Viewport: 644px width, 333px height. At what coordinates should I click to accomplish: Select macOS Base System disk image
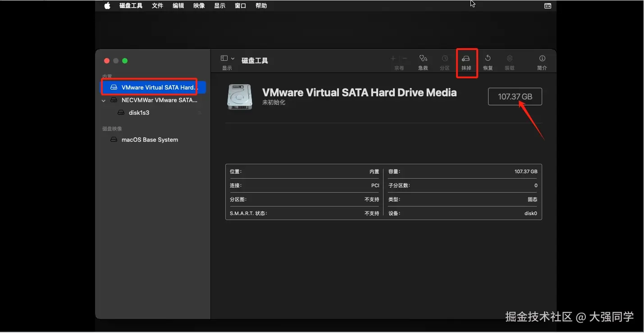point(153,139)
